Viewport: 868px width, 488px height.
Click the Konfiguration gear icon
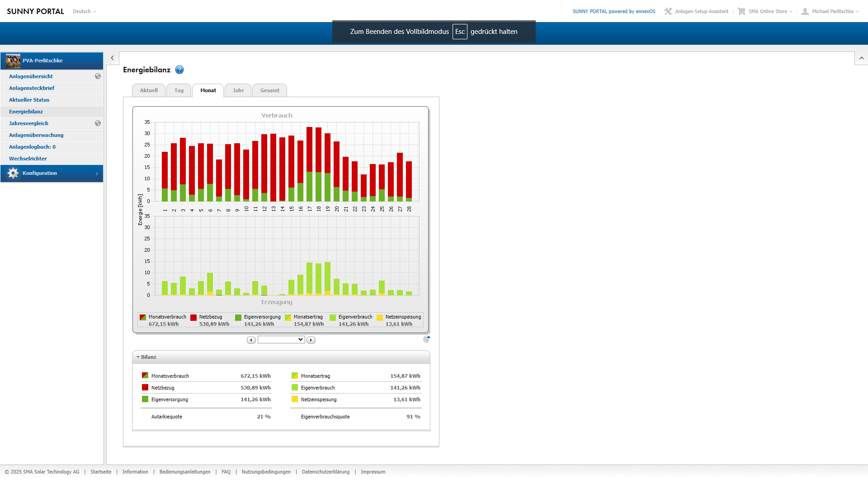(13, 173)
